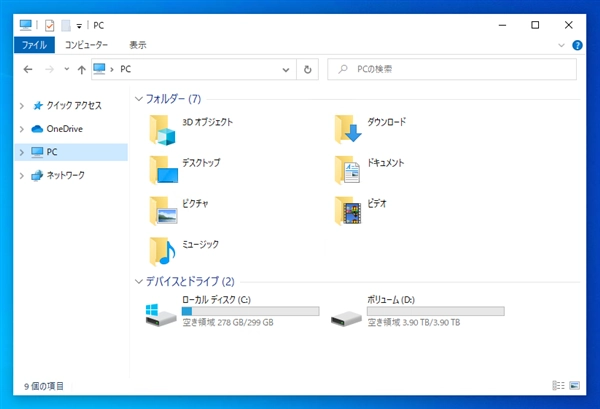600x409 pixels.
Task: Switch to details view layout icon
Action: (558, 385)
